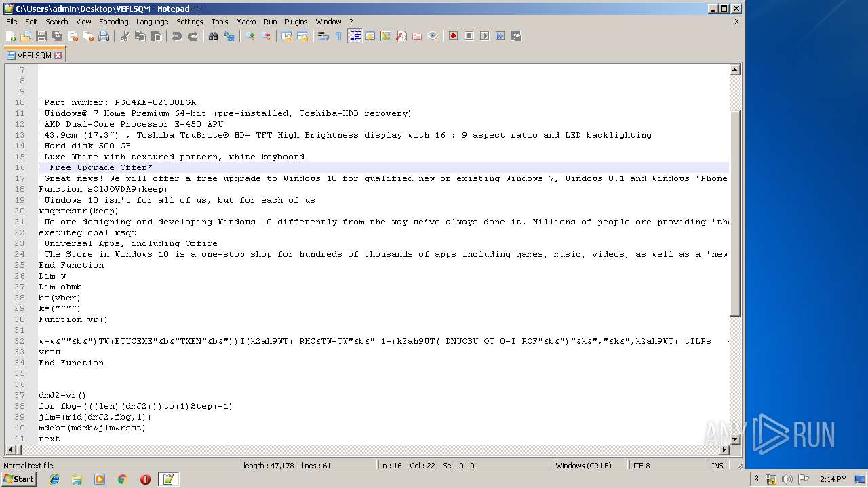Run macro multiple times icon
The height and width of the screenshot is (488, 868).
click(500, 36)
